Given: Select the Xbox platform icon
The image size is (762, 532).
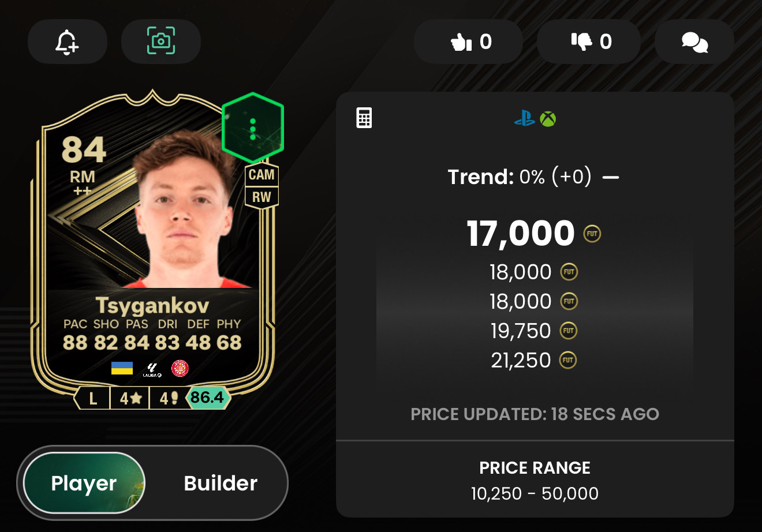Looking at the screenshot, I should [x=548, y=119].
